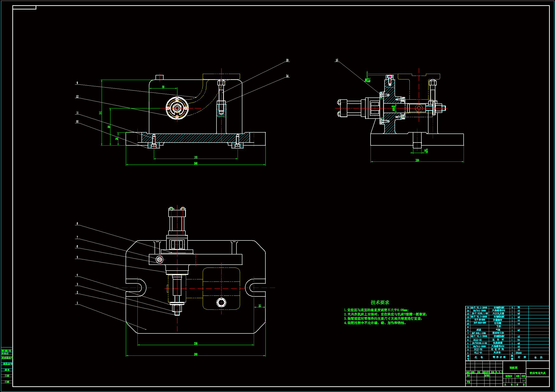Select the 35 dimension beside the right slot
The width and height of the screenshot is (555, 392).
pos(260,306)
